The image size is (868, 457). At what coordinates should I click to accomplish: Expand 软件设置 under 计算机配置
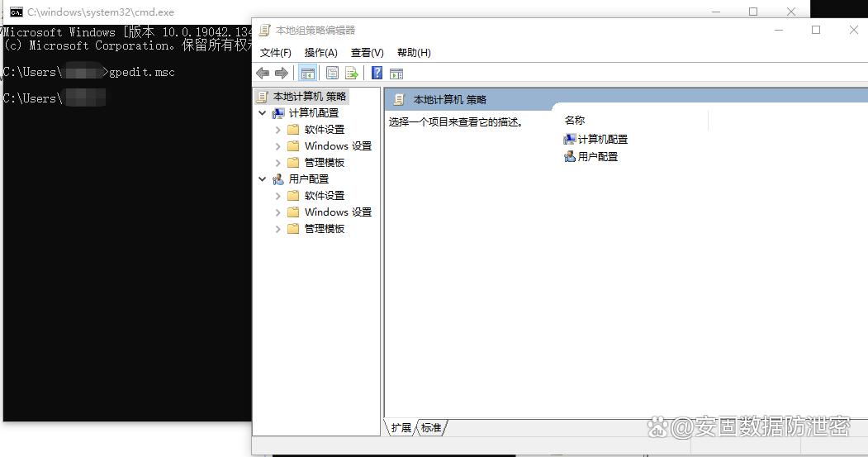(277, 130)
